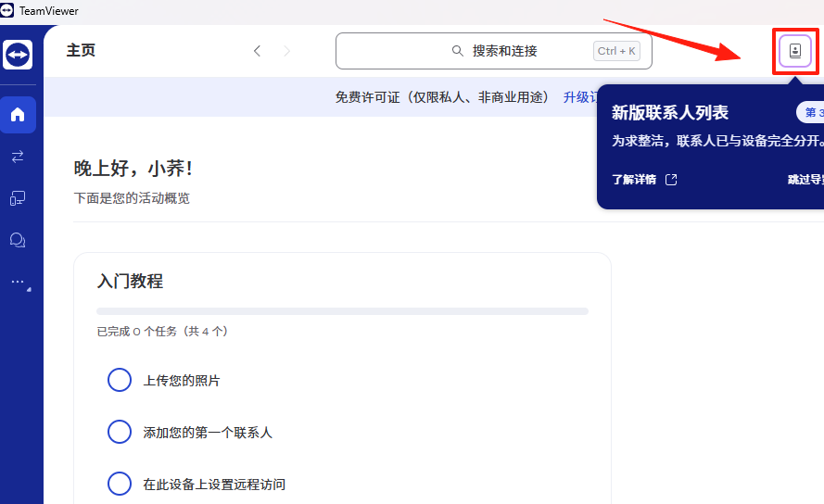Click the 搜索和连接 search field
824x504 pixels.
tap(493, 51)
